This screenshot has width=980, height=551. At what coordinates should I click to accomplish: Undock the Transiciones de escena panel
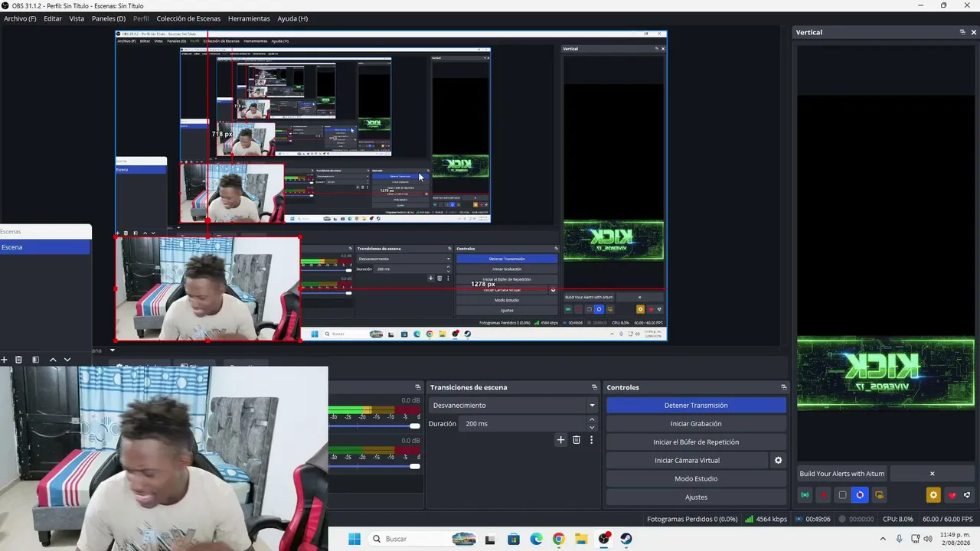(594, 387)
